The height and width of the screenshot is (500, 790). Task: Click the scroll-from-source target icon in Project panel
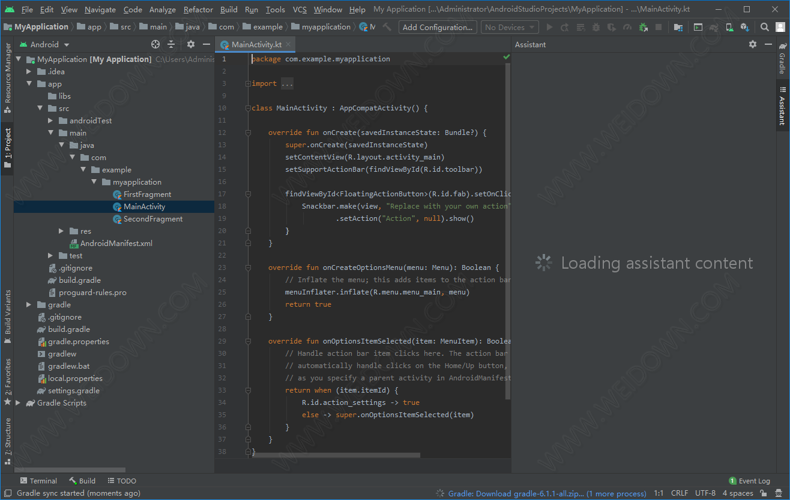[x=155, y=44]
